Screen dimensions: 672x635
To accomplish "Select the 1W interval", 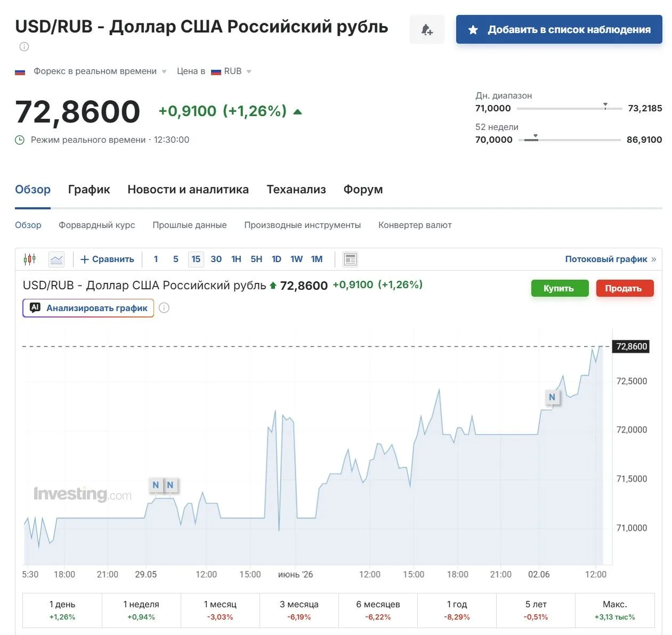I will click(x=297, y=259).
